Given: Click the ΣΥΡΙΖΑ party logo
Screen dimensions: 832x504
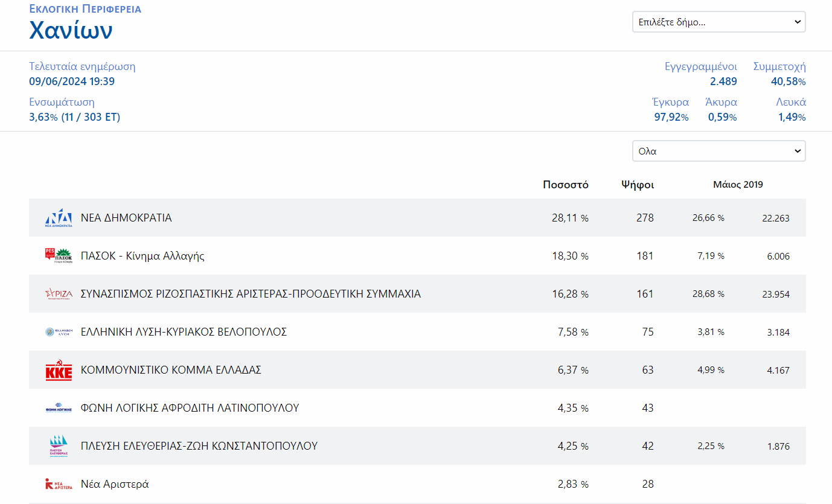Looking at the screenshot, I should (59, 294).
